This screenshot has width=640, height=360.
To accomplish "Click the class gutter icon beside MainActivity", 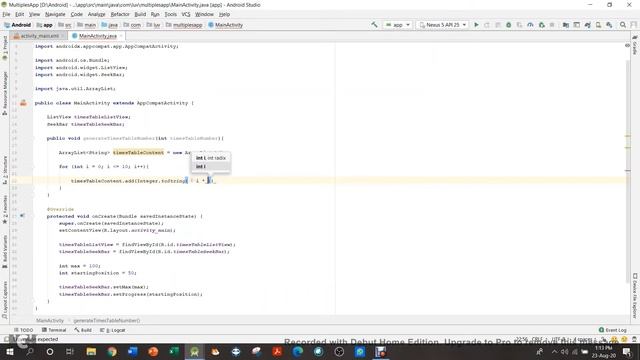I will point(23,103).
